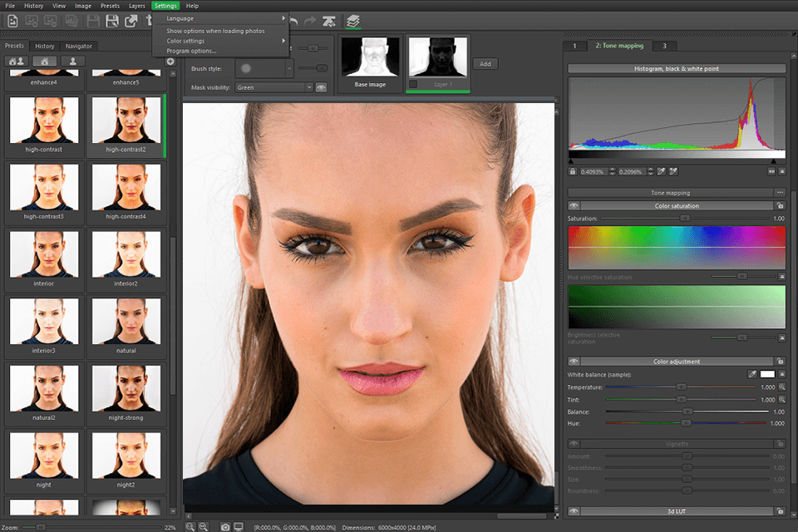This screenshot has width=798, height=532.
Task: Open a new photo with the file icon
Action: pyautogui.click(x=12, y=22)
